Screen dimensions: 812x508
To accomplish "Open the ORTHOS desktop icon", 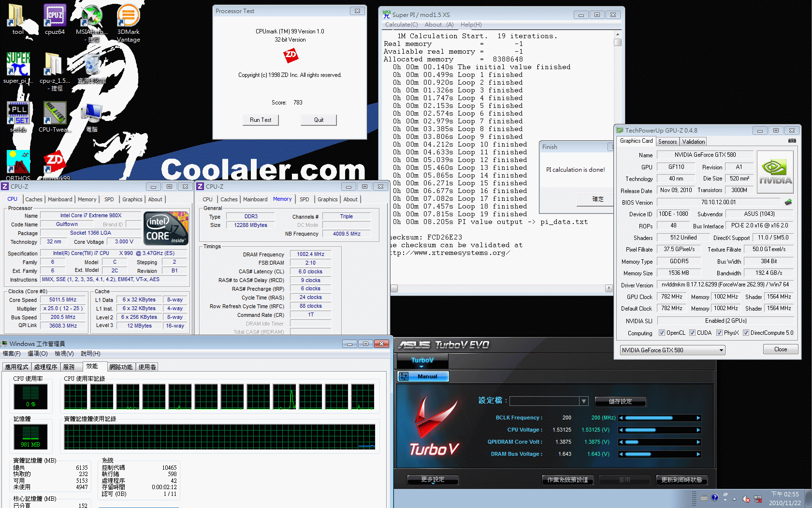I will 18,165.
